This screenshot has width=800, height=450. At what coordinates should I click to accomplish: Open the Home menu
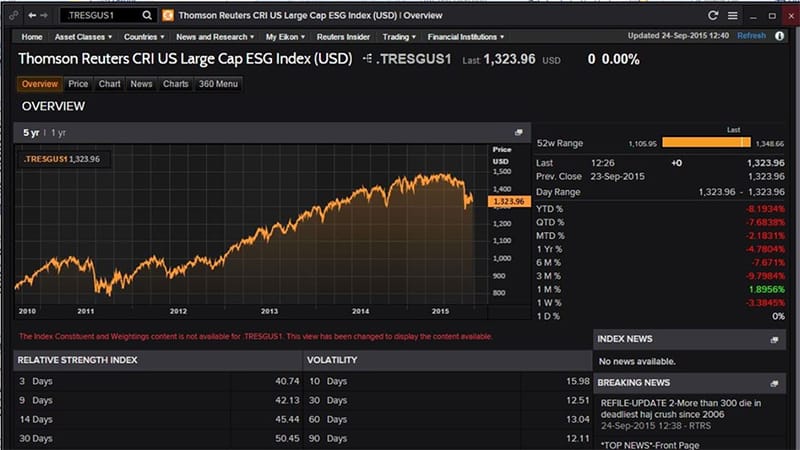pos(32,37)
